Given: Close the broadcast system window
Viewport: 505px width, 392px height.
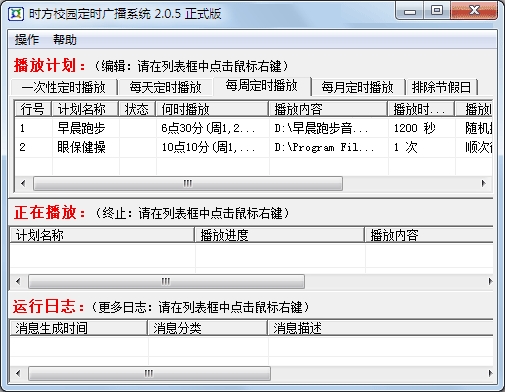Looking at the screenshot, I should point(474,11).
